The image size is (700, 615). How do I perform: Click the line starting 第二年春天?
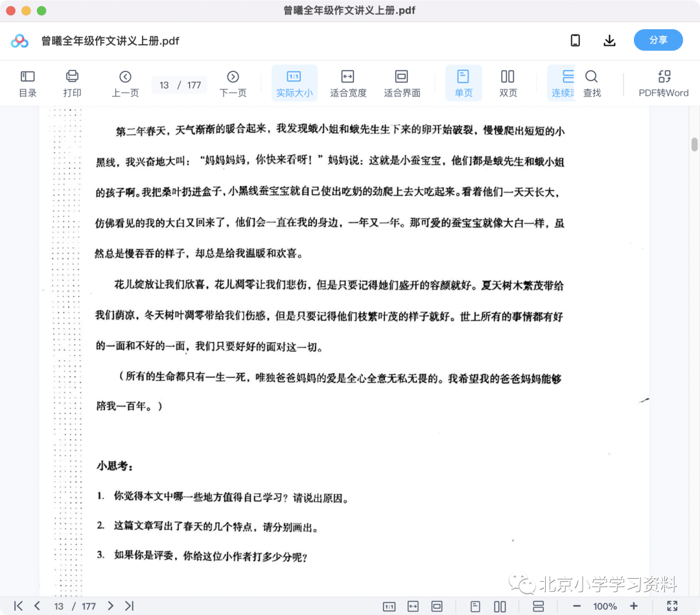[x=340, y=130]
